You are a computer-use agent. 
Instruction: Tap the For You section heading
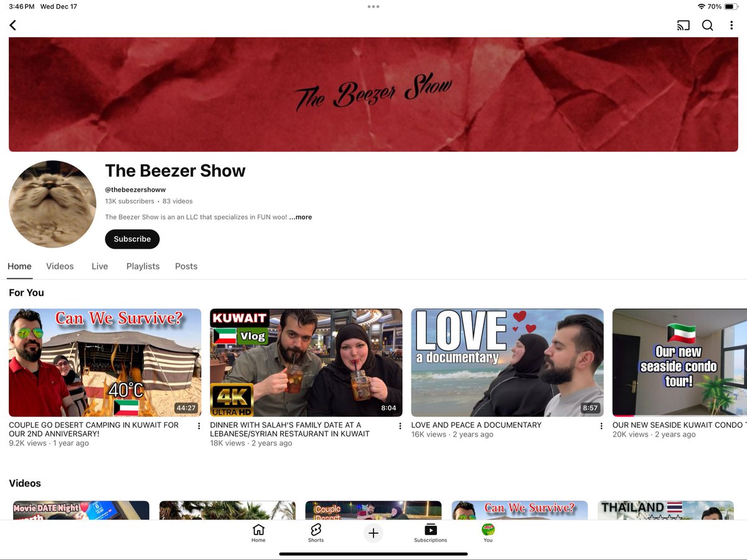point(26,292)
